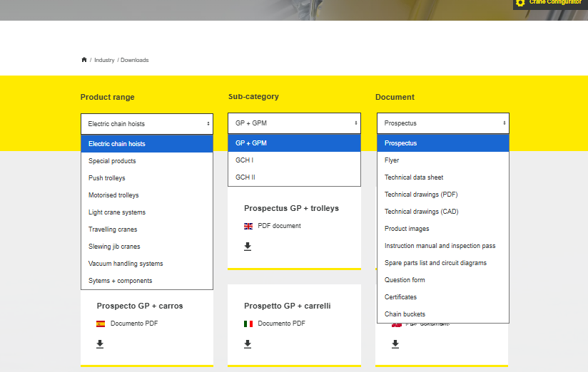Screen dimensions: 588x372
Task: Download the Prospecto GP + carros PDF
Action: 100,344
